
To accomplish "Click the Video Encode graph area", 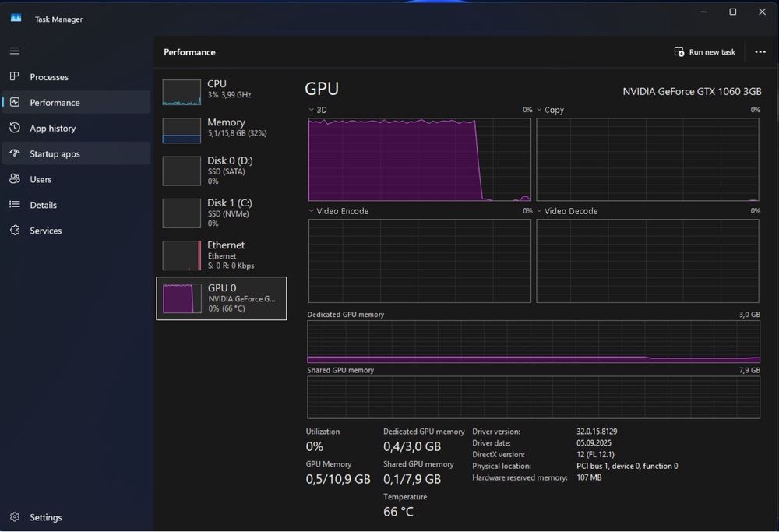I will pos(419,261).
